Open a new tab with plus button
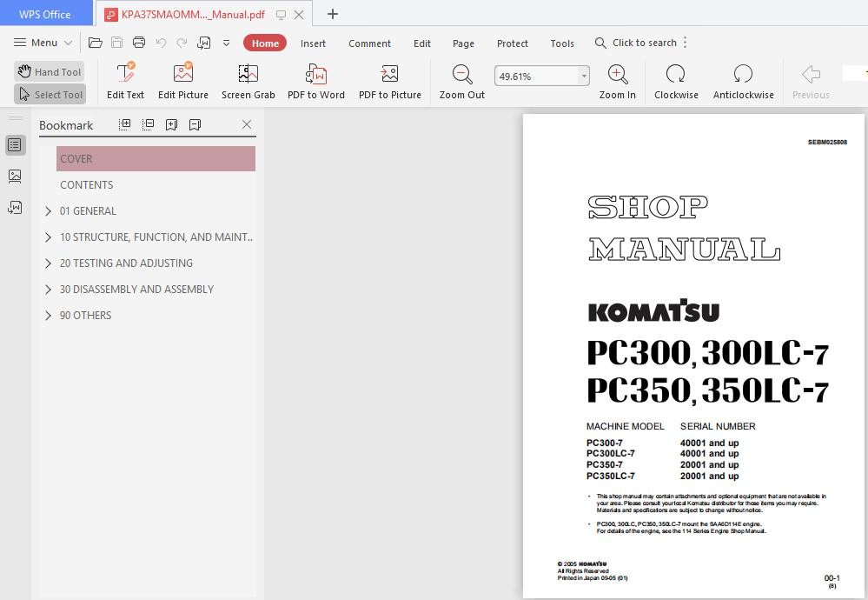 coord(332,14)
